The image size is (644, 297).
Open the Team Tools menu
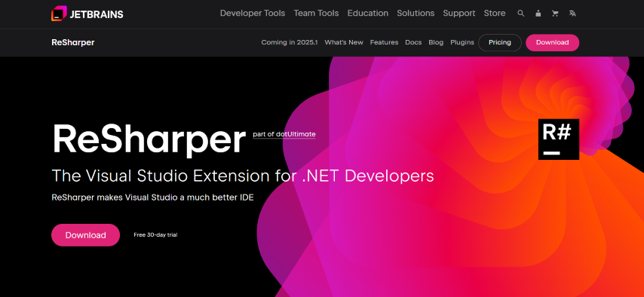(316, 13)
